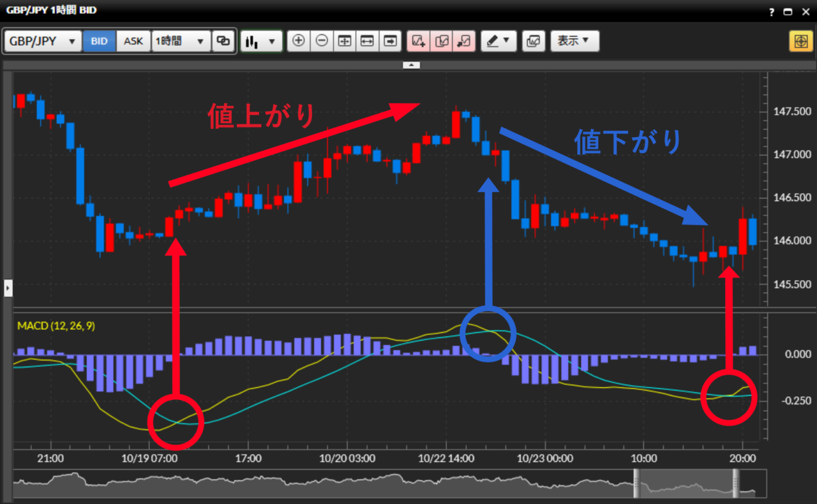This screenshot has height=504, width=817.
Task: Open the drawing pen tool dropdown
Action: tap(498, 41)
